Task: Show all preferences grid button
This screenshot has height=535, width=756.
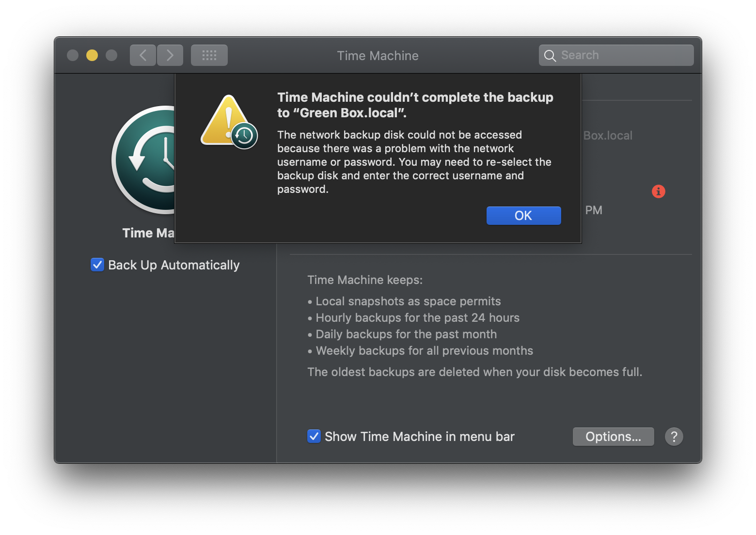Action: coord(209,55)
